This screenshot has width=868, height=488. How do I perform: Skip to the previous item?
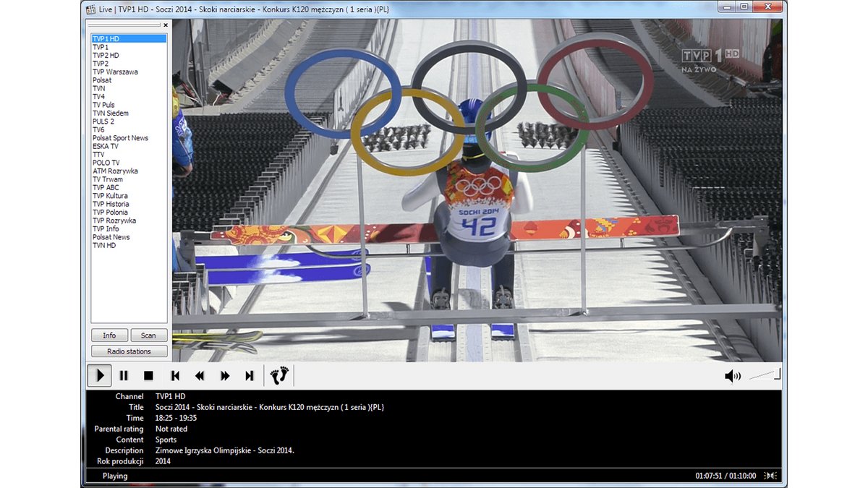175,376
